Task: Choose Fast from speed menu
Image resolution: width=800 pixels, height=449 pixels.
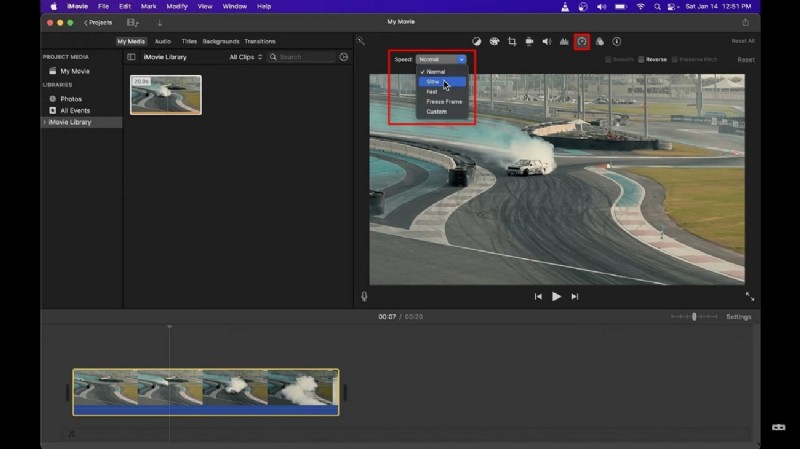Action: (442, 92)
